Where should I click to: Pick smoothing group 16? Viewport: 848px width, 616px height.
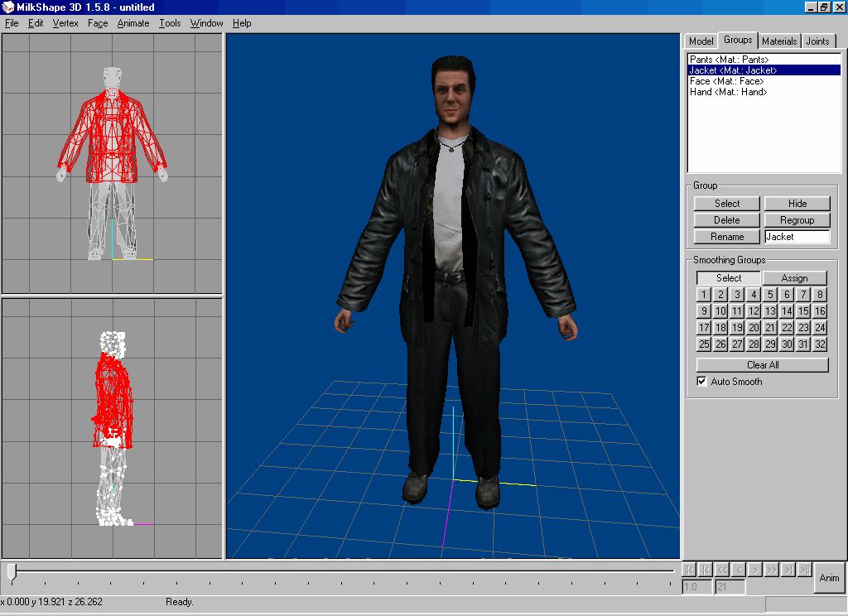point(820,311)
